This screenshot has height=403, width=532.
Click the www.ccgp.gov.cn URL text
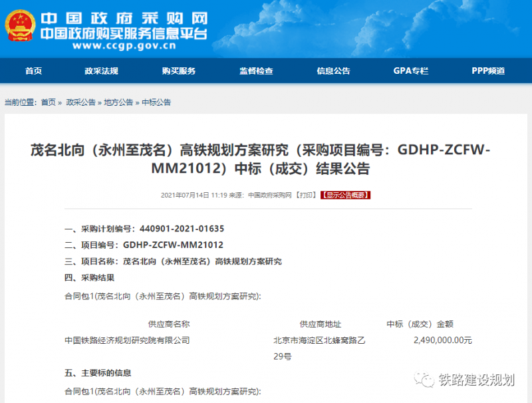click(124, 45)
